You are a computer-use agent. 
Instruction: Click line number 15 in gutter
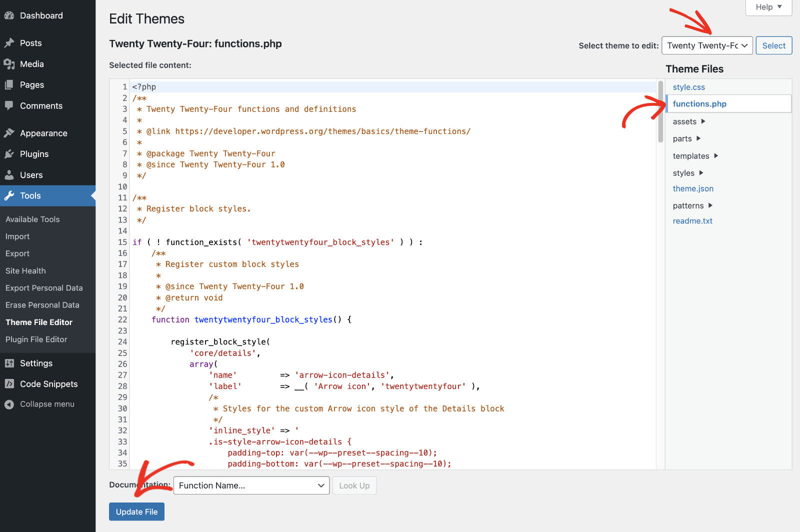(122, 242)
